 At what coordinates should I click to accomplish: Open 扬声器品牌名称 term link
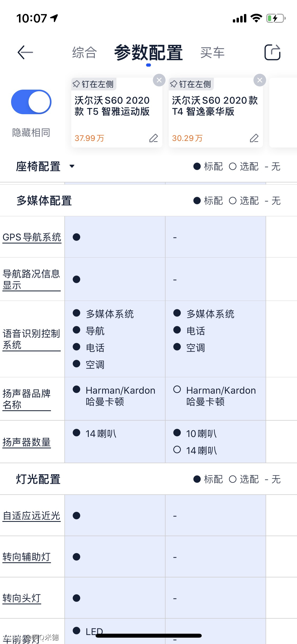(27, 399)
